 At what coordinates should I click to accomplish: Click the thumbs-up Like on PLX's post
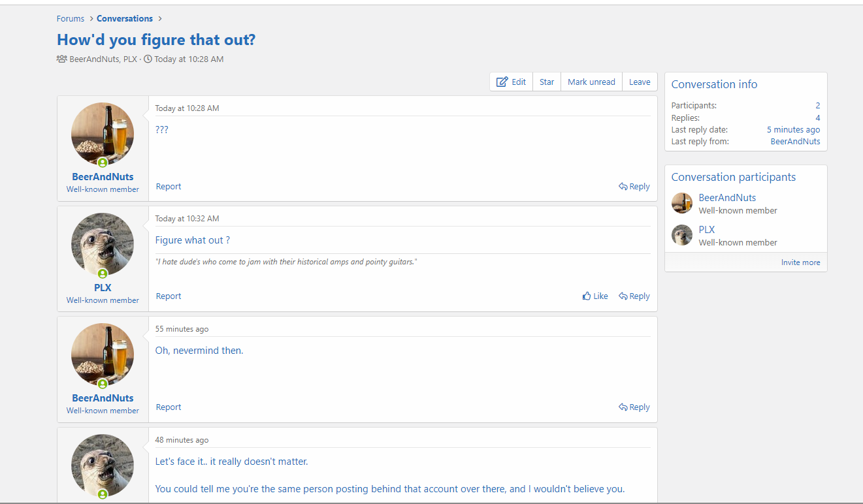595,296
